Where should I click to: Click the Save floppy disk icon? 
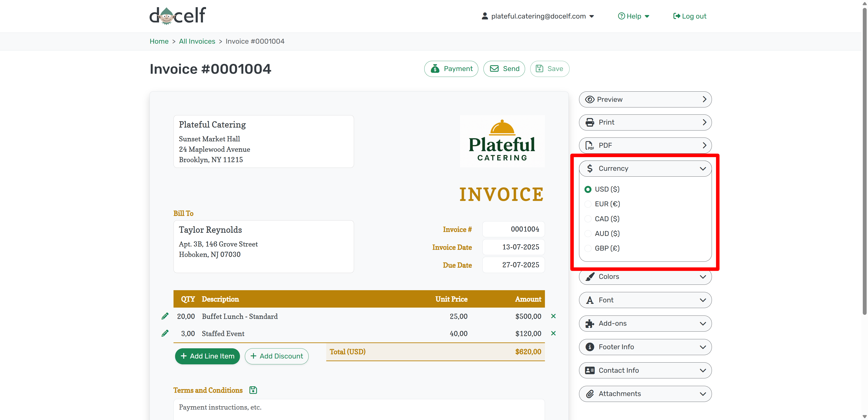(x=540, y=69)
